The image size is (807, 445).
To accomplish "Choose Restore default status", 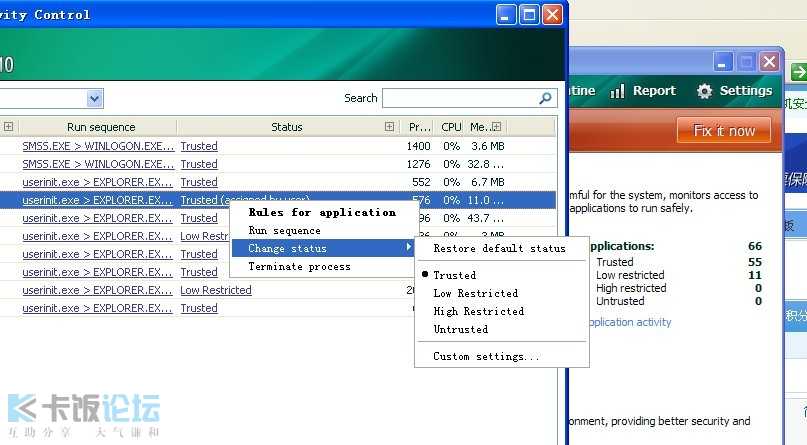I will point(499,248).
